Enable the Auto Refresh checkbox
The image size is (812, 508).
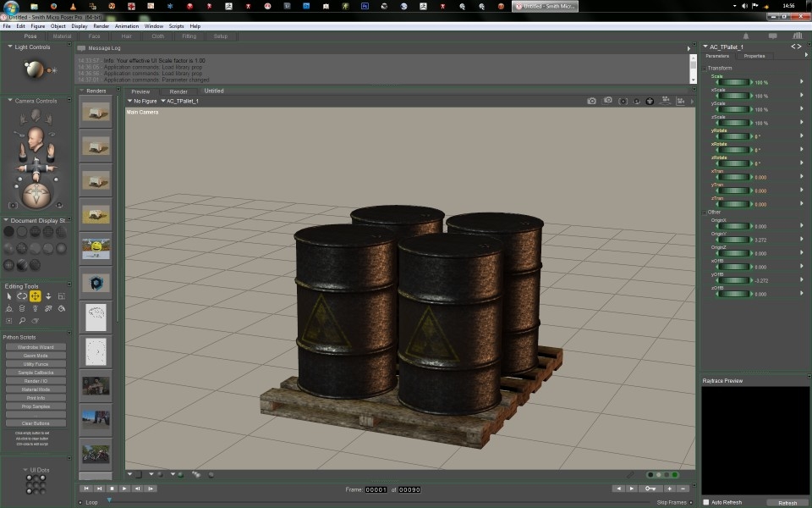(x=707, y=502)
